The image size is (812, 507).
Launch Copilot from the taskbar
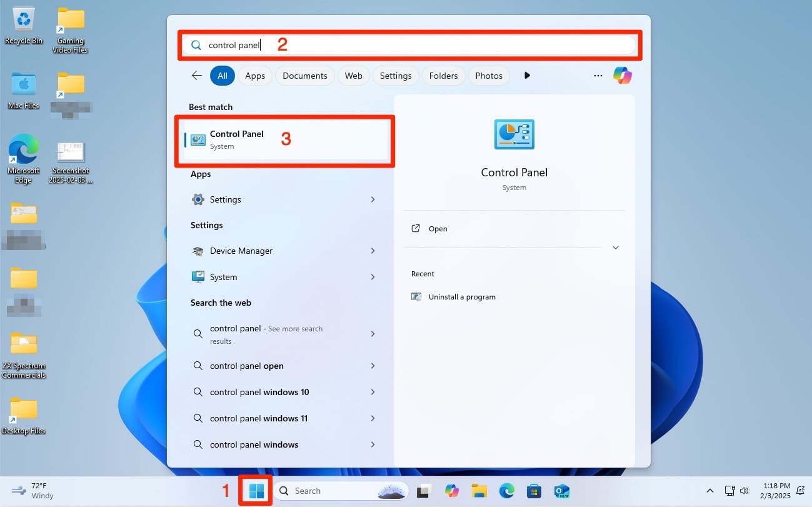[452, 491]
